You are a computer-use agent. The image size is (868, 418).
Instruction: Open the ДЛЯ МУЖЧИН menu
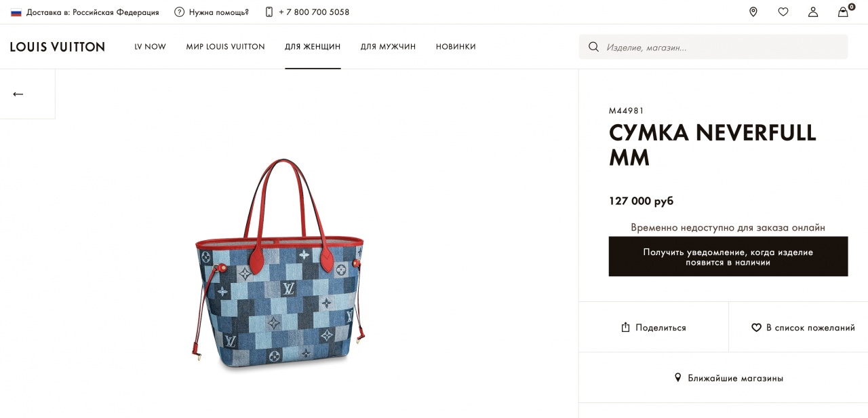388,47
